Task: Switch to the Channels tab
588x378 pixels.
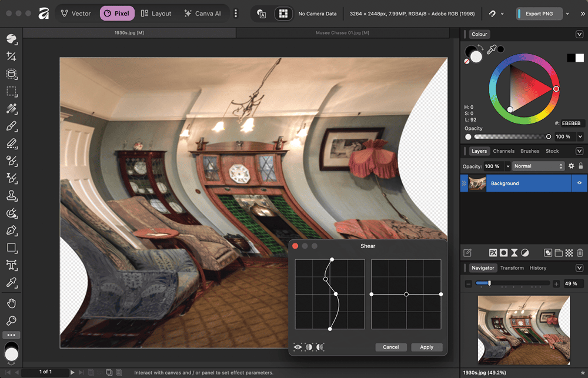Action: pos(503,151)
